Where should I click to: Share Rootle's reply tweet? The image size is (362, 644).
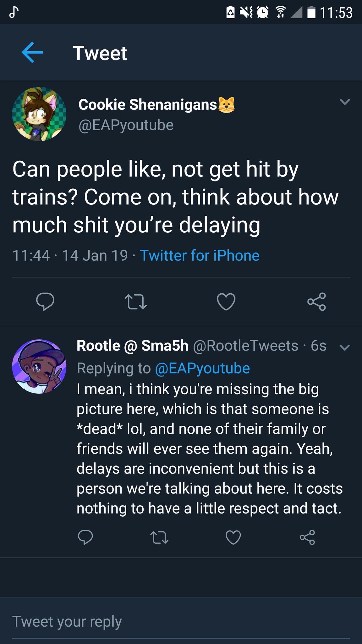coord(307,537)
